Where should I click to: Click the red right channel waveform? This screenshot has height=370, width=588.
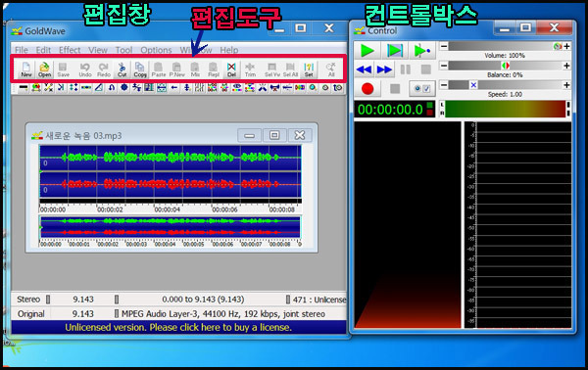[x=171, y=184]
